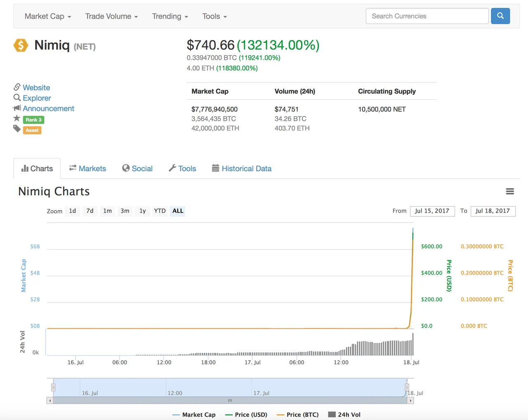Focus the Search Currencies field

pyautogui.click(x=427, y=16)
